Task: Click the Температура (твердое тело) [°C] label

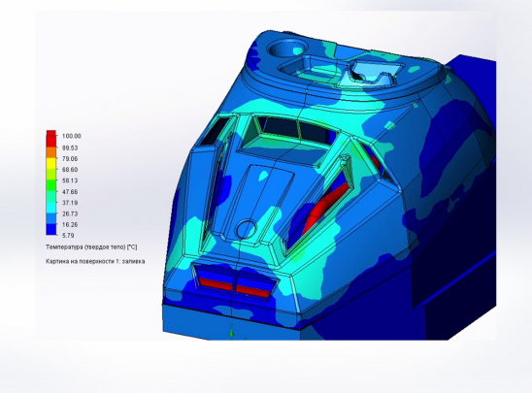Action: (x=91, y=247)
